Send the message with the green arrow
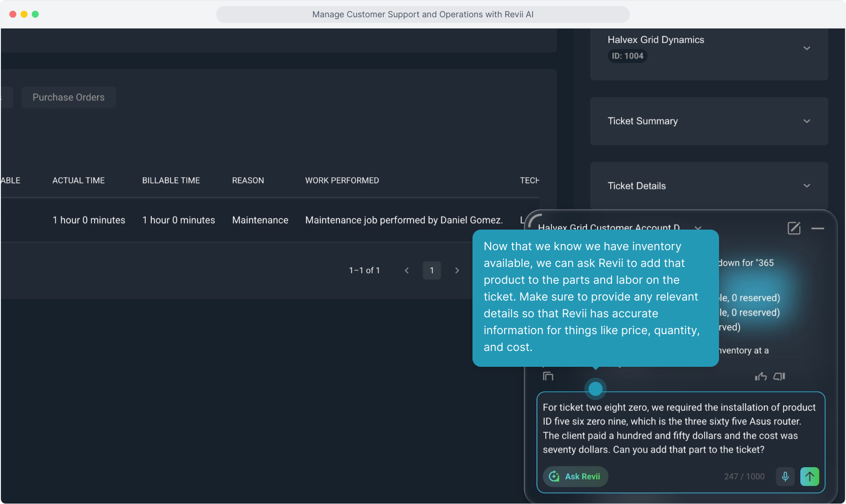 (810, 476)
